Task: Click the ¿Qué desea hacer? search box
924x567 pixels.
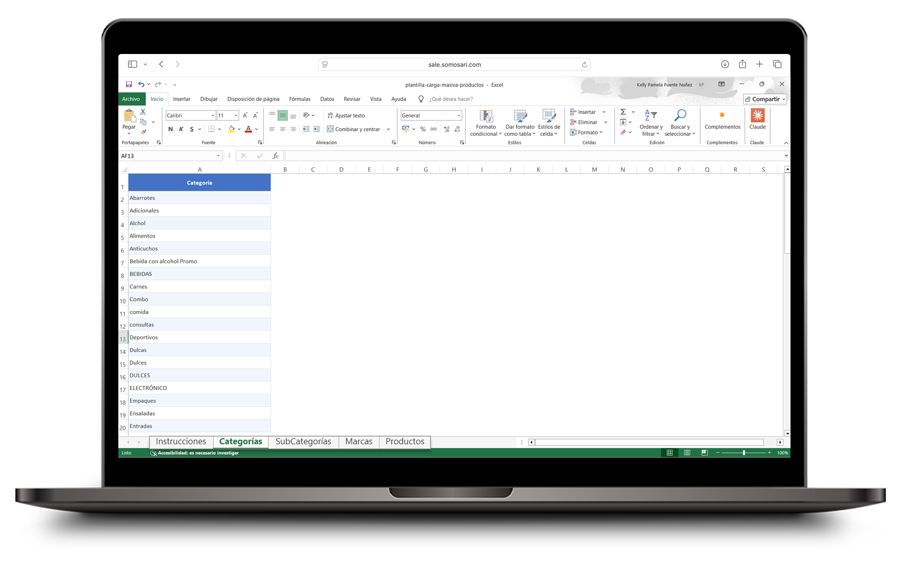Action: click(x=451, y=99)
